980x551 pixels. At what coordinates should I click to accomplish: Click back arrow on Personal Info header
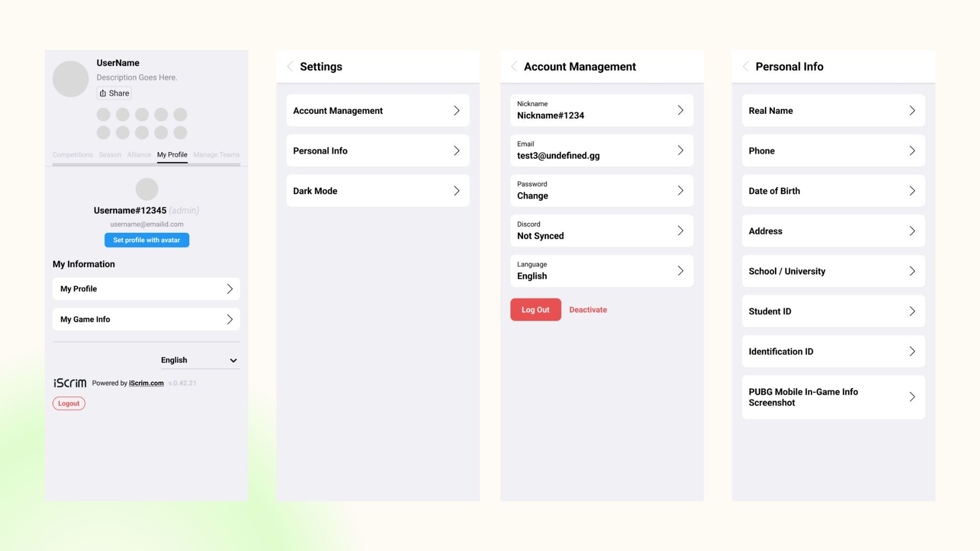coord(746,66)
